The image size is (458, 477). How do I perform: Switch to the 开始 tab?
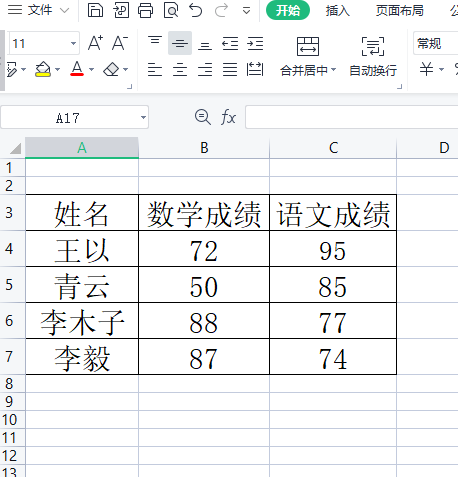coord(288,11)
